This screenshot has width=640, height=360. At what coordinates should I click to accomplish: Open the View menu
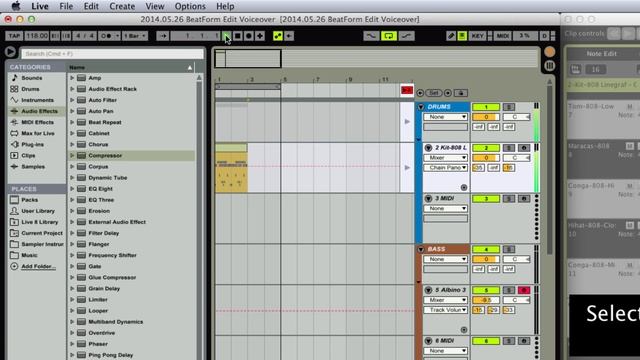[x=155, y=7]
